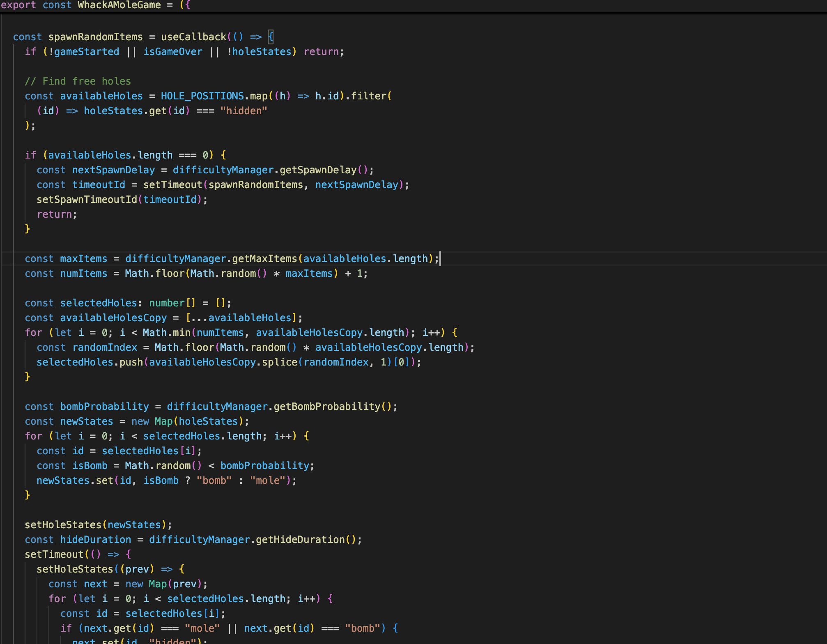Click getBombProbability method call

click(327, 407)
